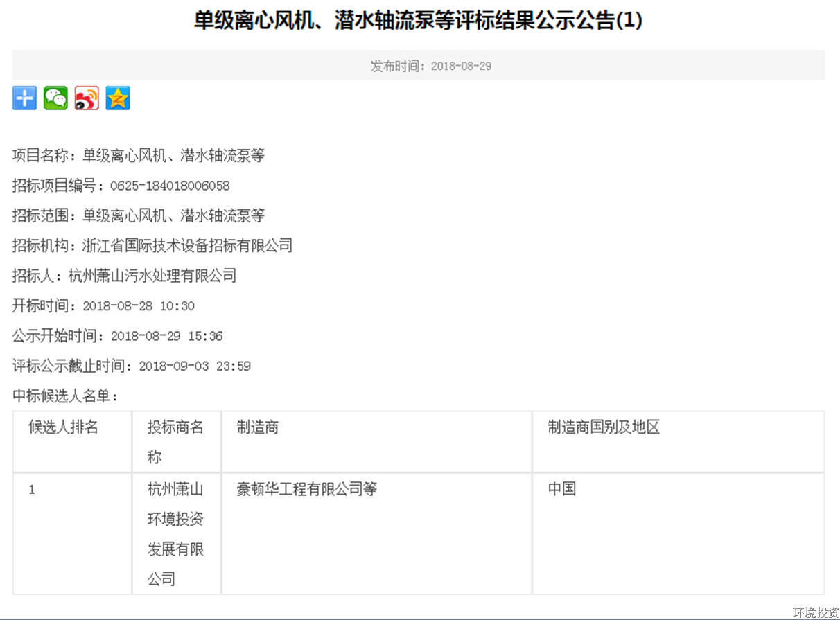The image size is (840, 620).
Task: Click the 项目名称 project name line
Action: (x=138, y=156)
